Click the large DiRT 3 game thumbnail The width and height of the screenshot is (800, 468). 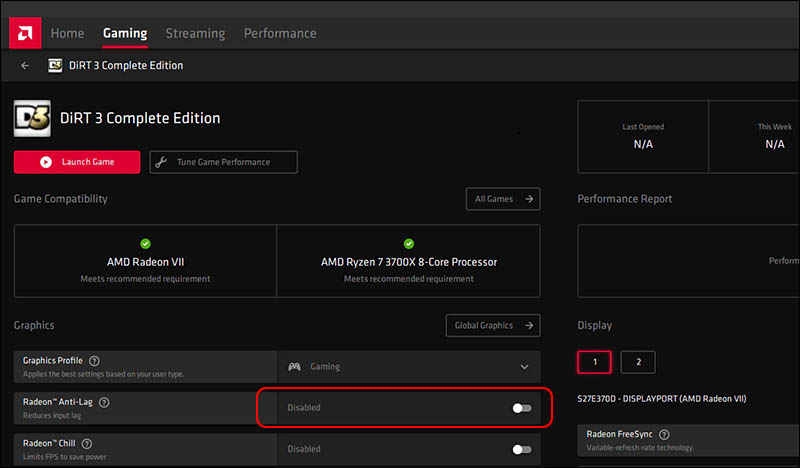tap(32, 118)
